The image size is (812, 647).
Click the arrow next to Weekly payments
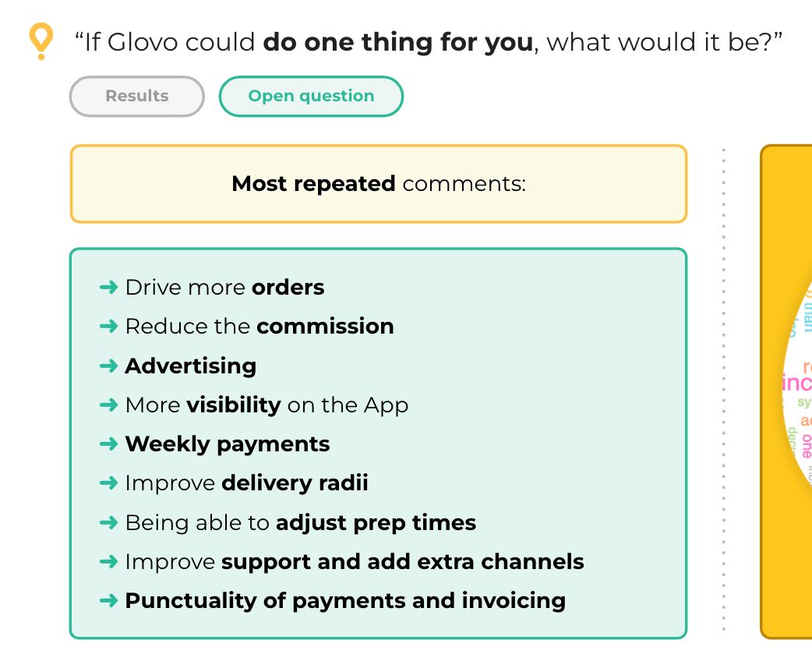[109, 444]
